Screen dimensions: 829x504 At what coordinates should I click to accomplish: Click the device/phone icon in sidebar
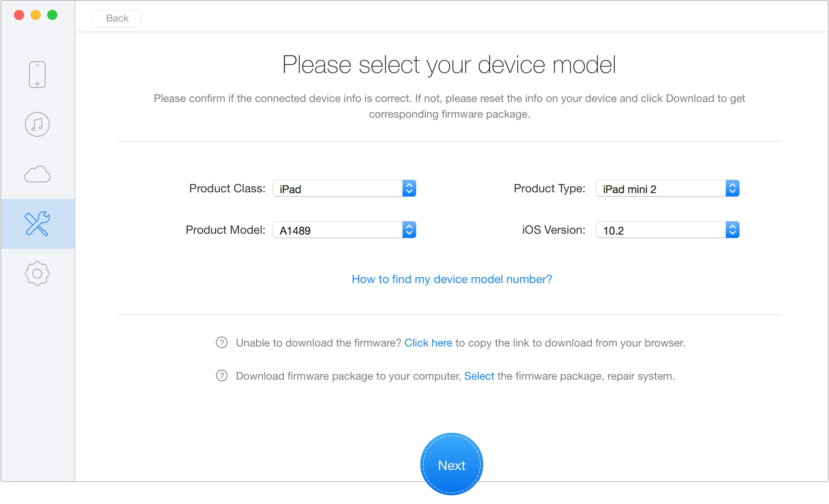(37, 73)
